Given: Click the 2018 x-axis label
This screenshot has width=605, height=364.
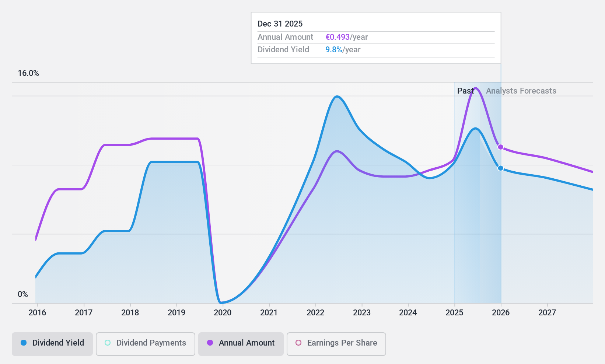Looking at the screenshot, I should tap(130, 313).
